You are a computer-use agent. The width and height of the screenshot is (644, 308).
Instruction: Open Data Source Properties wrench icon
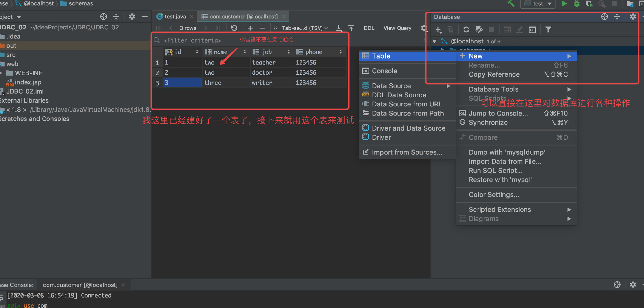click(x=479, y=29)
